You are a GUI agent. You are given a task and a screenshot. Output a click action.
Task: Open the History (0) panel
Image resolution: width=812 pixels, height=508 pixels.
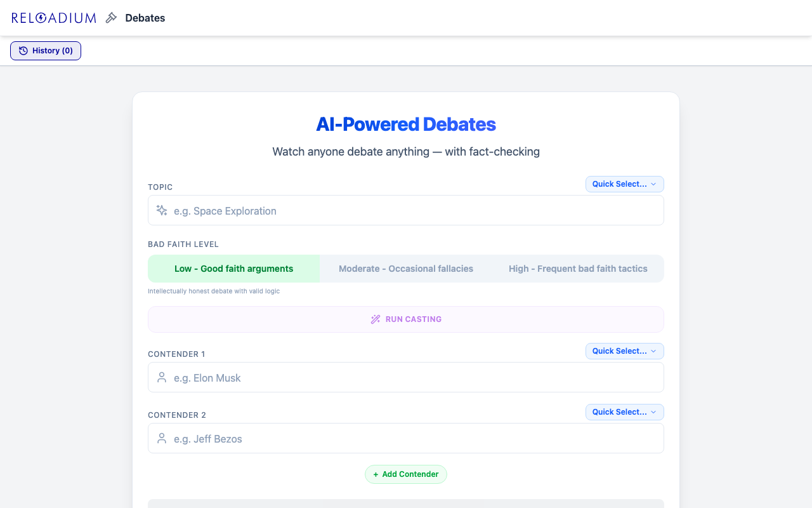46,51
